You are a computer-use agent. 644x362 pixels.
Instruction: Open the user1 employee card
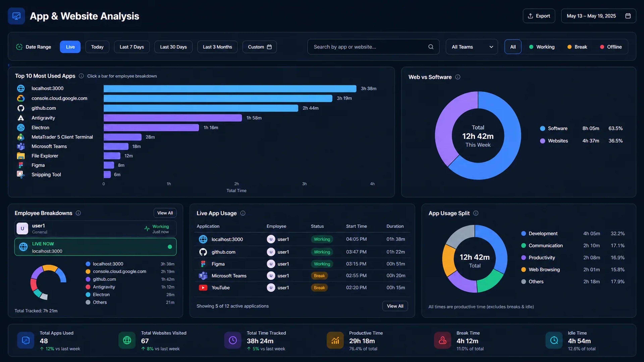point(95,229)
